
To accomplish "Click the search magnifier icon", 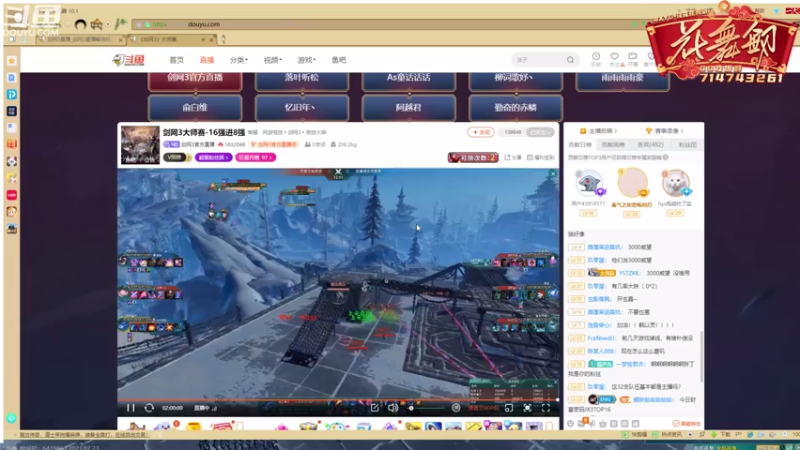I will click(570, 60).
